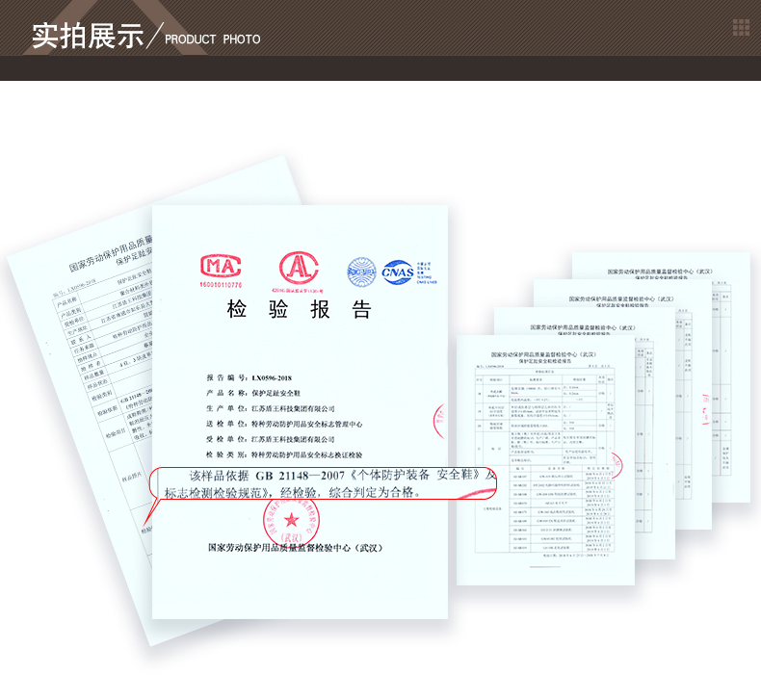Viewport: 761px width, 700px height.
Task: Click the grid icon in the header
Action: point(740,27)
